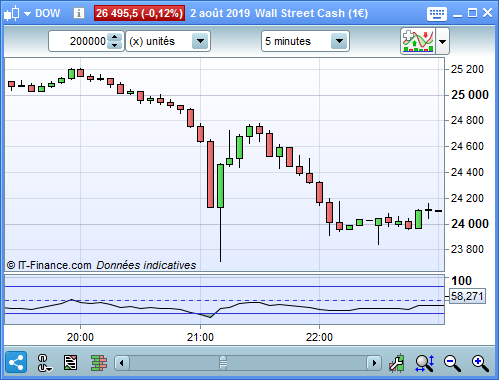Click the auto-fit zoom magnifier icon
The width and height of the screenshot is (499, 380).
425,363
